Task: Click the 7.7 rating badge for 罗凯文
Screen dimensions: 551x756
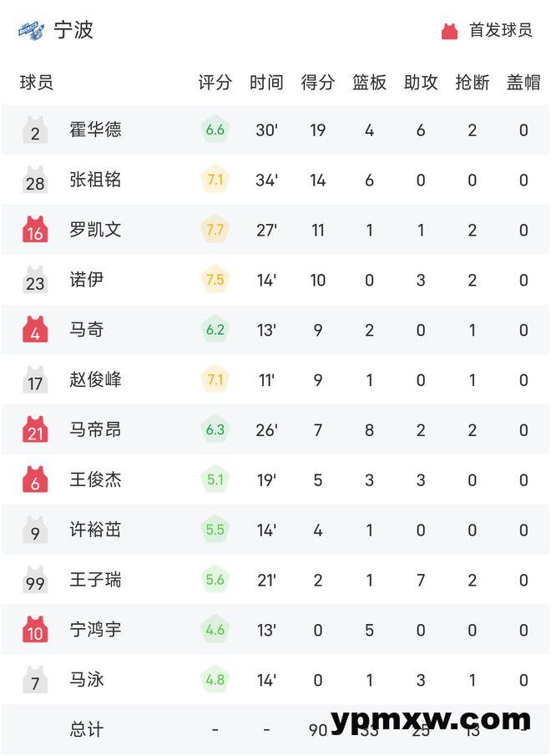Action: tap(215, 230)
